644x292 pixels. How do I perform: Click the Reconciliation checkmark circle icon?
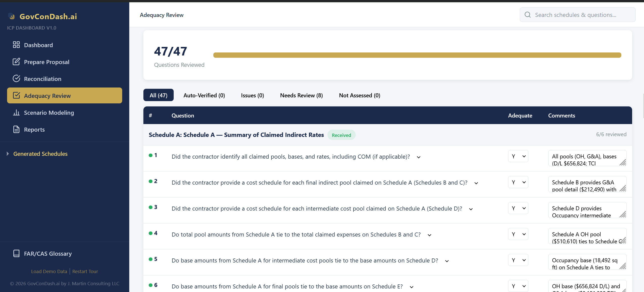pyautogui.click(x=16, y=79)
